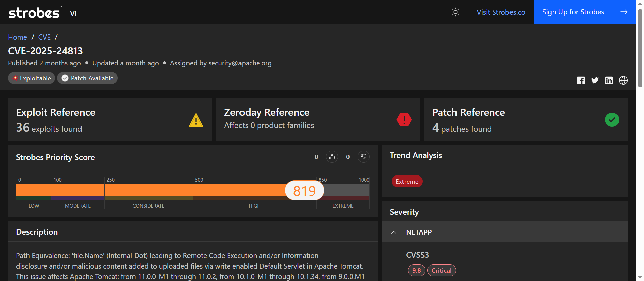The width and height of the screenshot is (644, 281).
Task: Click the 819 priority score marker
Action: 305,191
